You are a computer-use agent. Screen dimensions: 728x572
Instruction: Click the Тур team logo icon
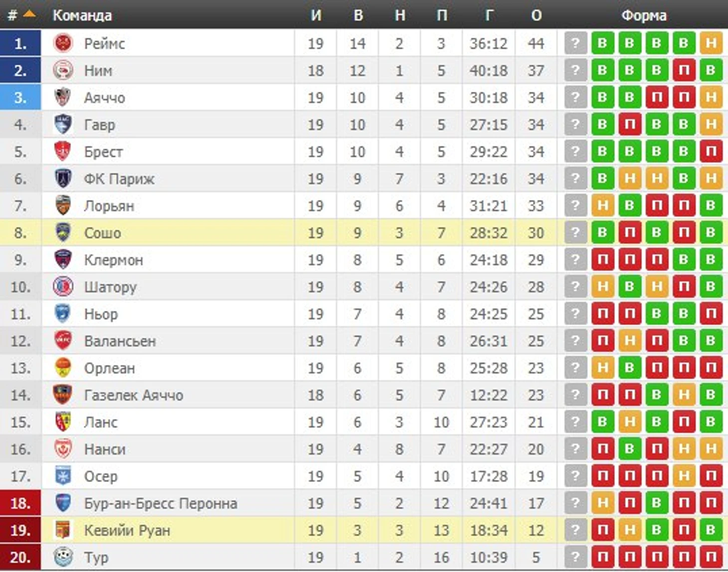click(63, 557)
